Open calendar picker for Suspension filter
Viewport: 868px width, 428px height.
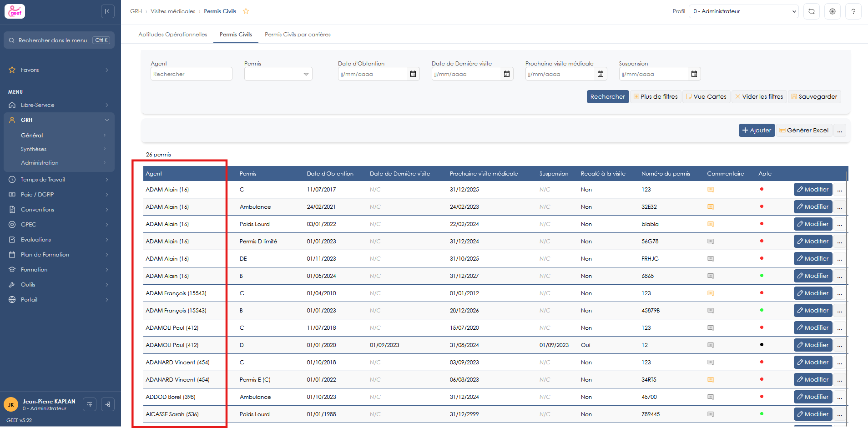[694, 74]
